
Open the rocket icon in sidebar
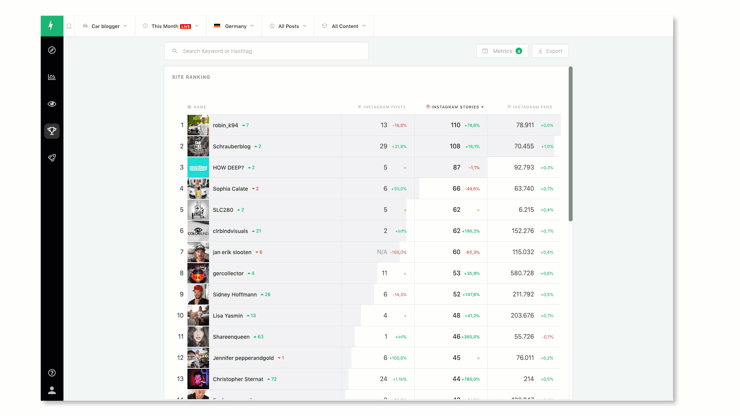pos(52,158)
